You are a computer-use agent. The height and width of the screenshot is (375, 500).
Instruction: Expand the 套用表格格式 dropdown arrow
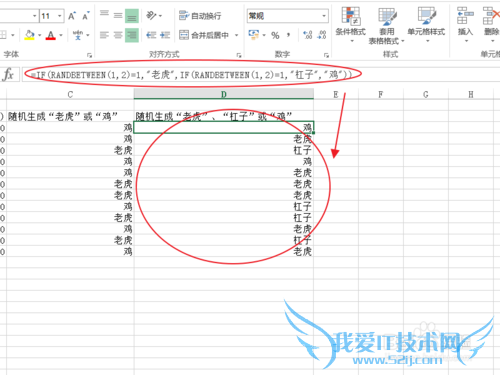point(403,41)
